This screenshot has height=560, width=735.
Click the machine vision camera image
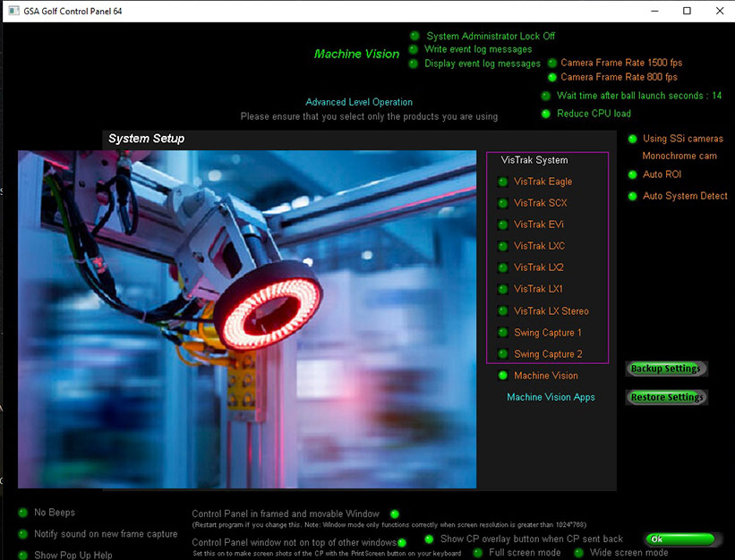click(x=247, y=318)
